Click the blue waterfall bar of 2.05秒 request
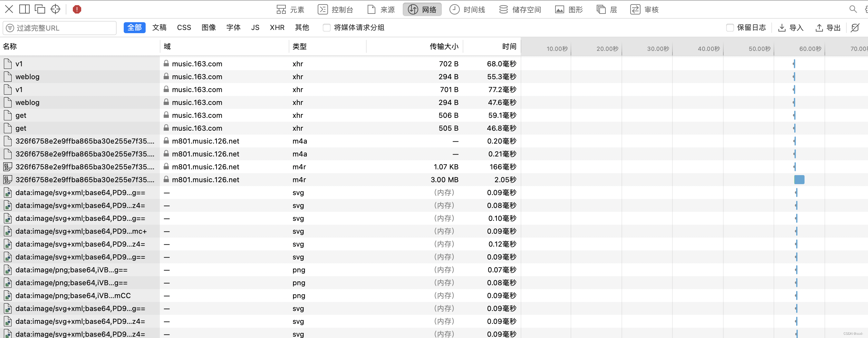The height and width of the screenshot is (338, 868). 799,180
